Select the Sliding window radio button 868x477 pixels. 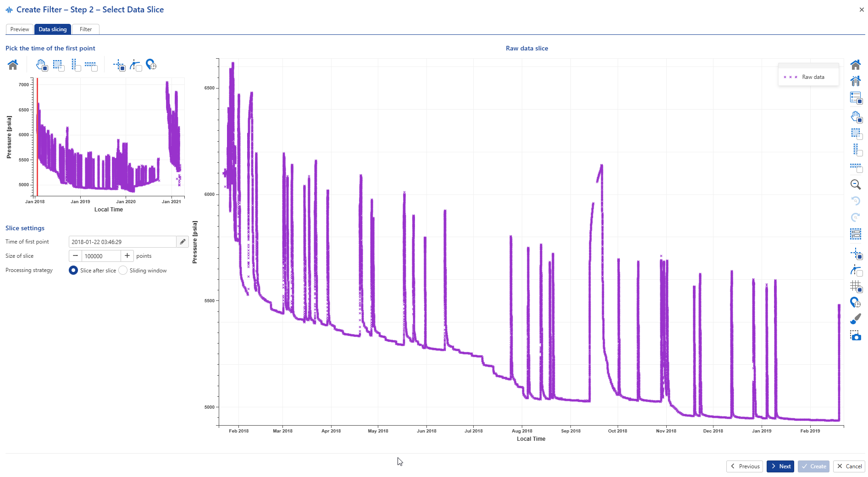click(x=123, y=271)
